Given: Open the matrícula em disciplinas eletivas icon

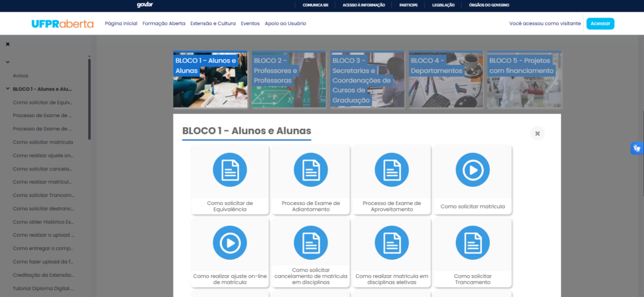Looking at the screenshot, I should 392,243.
